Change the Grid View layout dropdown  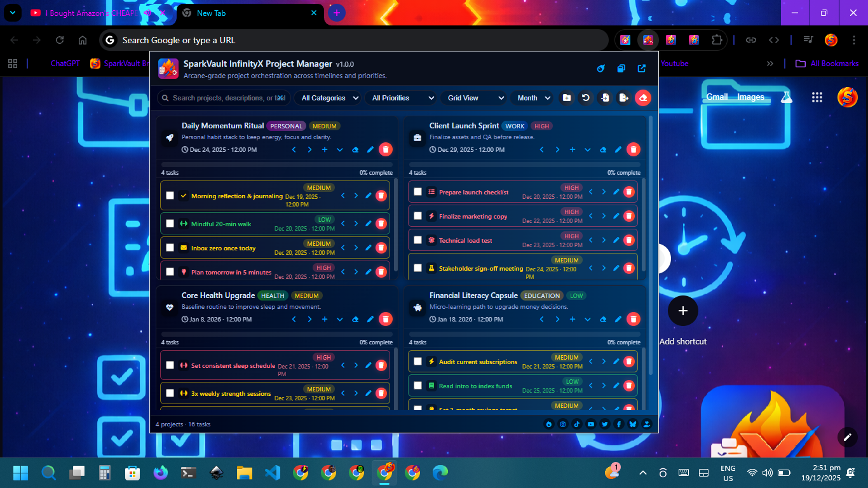[475, 98]
